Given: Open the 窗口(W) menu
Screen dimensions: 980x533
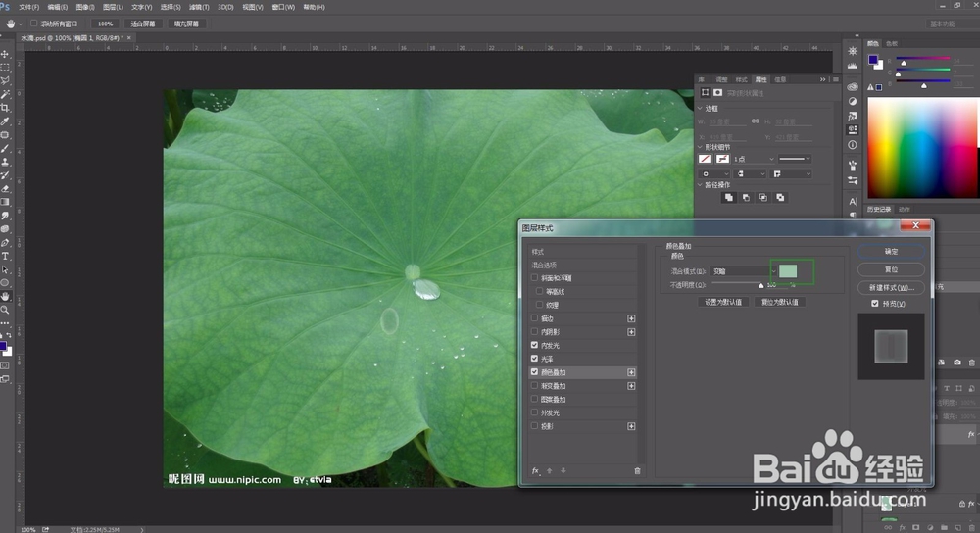Looking at the screenshot, I should coord(283,8).
